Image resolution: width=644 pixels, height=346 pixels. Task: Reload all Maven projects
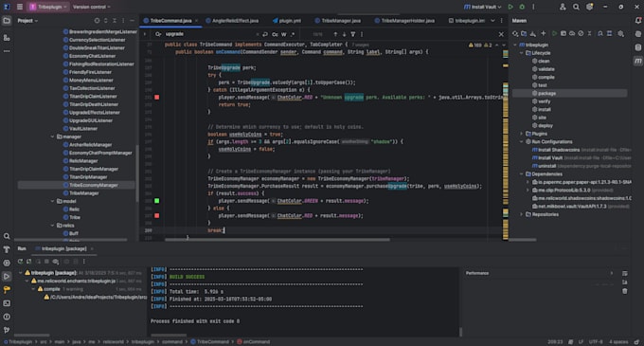pos(515,34)
